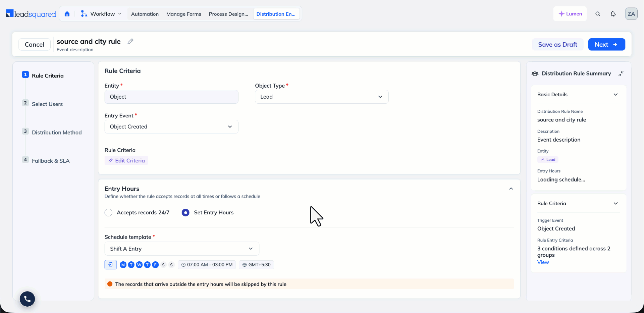Click the "Loading schedule..." text in summary
The image size is (644, 313).
[x=561, y=179]
